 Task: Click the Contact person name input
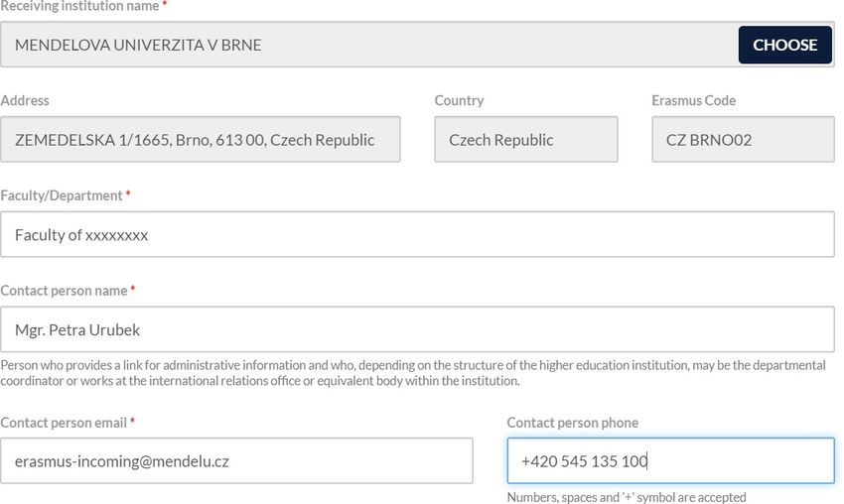pos(417,329)
